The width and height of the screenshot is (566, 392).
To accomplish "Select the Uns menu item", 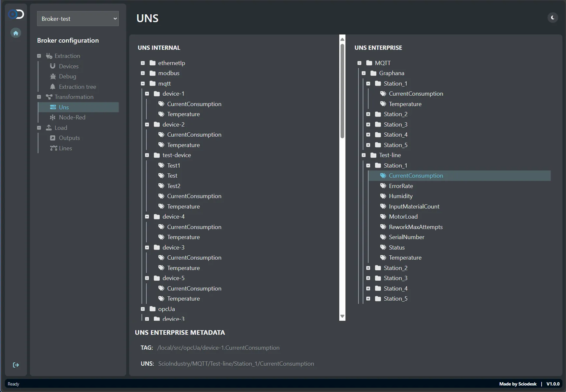I will pos(64,107).
